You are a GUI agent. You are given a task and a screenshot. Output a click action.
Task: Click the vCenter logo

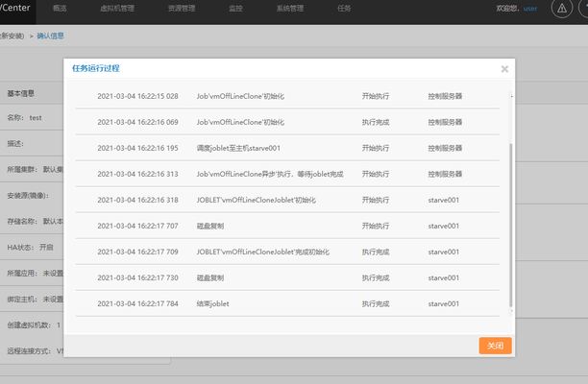15,8
